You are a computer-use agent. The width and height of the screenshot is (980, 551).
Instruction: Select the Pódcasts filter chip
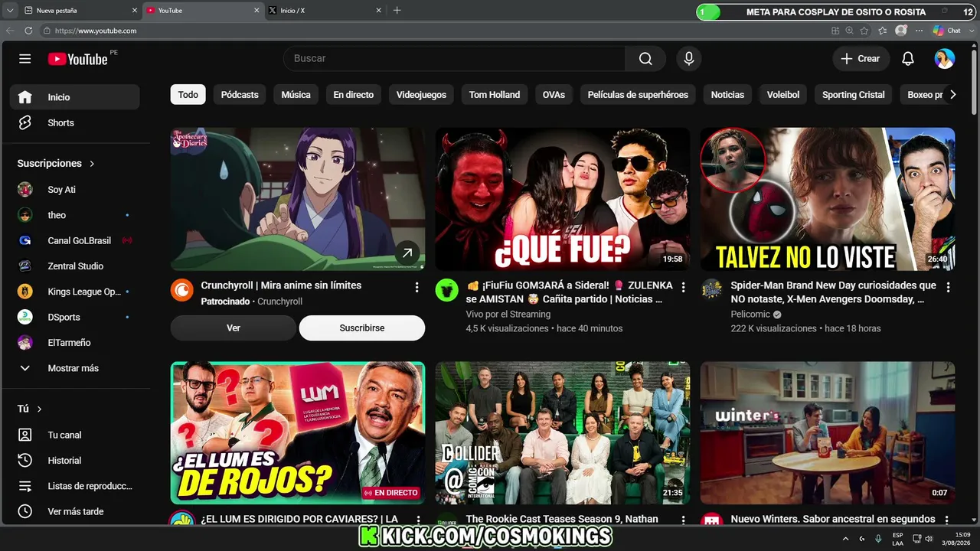coord(240,95)
